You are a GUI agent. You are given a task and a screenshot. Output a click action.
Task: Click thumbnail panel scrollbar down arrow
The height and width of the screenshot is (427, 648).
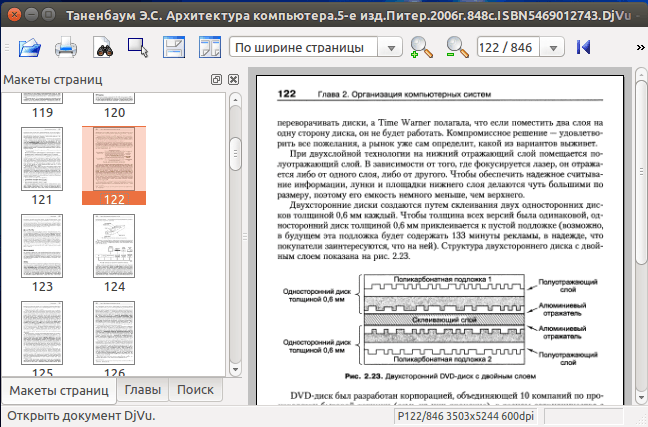tap(235, 370)
